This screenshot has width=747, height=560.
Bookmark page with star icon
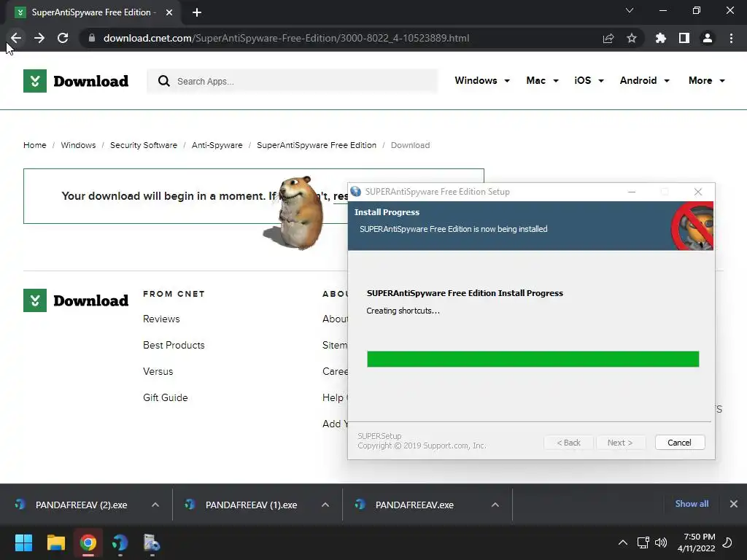[632, 38]
